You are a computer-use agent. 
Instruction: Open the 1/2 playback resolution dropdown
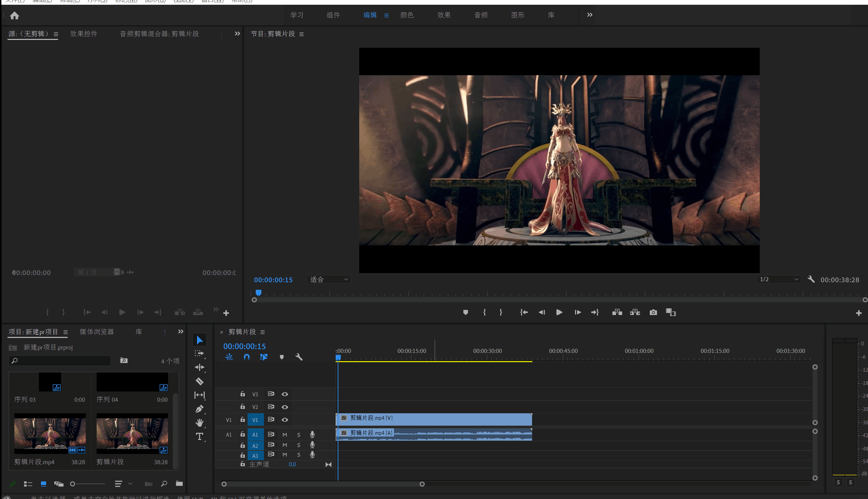779,279
